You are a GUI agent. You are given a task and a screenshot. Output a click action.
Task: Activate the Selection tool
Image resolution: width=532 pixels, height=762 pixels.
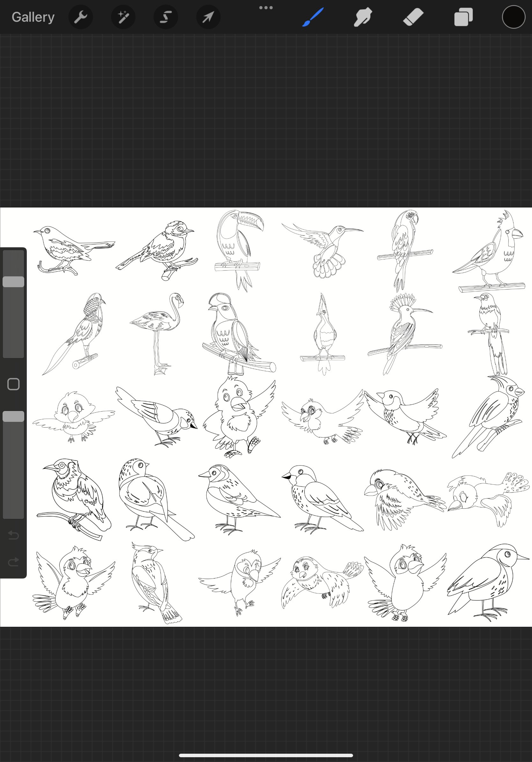click(x=166, y=17)
